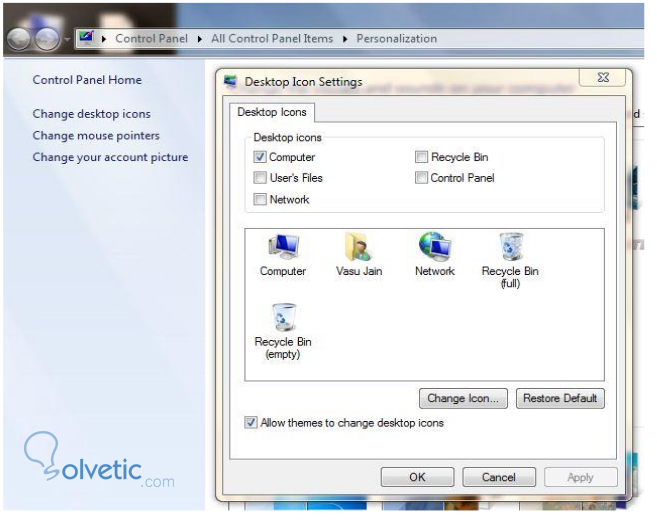Click the Personalization breadcrumb
Image resolution: width=657 pixels, height=521 pixels.
tap(396, 39)
